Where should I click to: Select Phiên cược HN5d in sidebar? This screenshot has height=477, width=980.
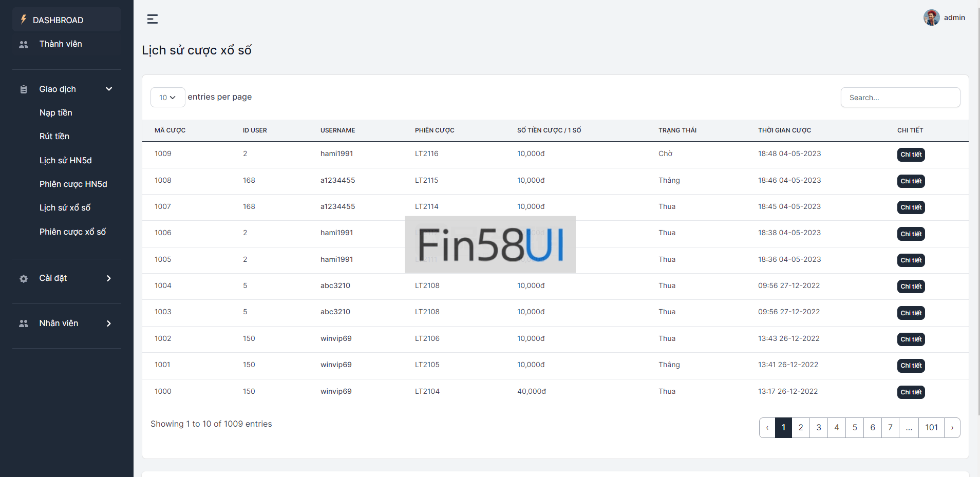(73, 184)
